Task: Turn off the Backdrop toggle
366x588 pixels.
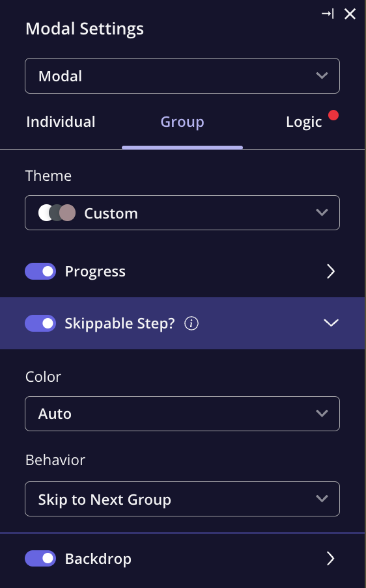Action: coord(40,558)
